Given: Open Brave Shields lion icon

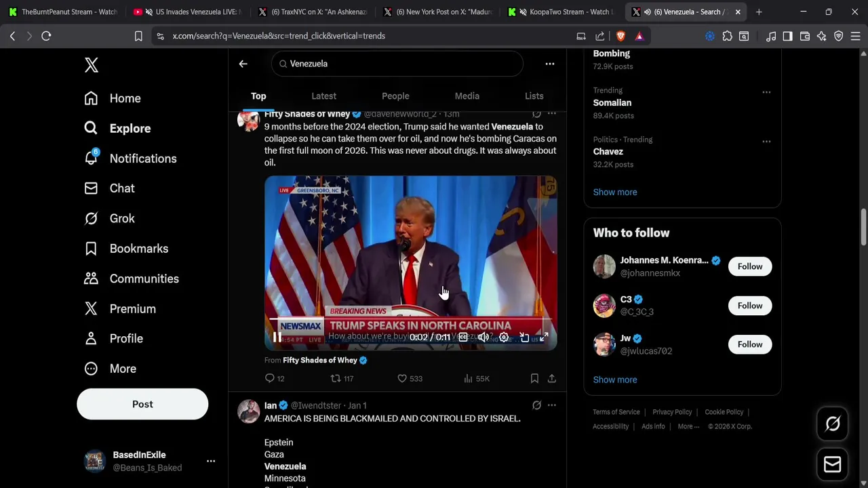Looking at the screenshot, I should [x=620, y=36].
